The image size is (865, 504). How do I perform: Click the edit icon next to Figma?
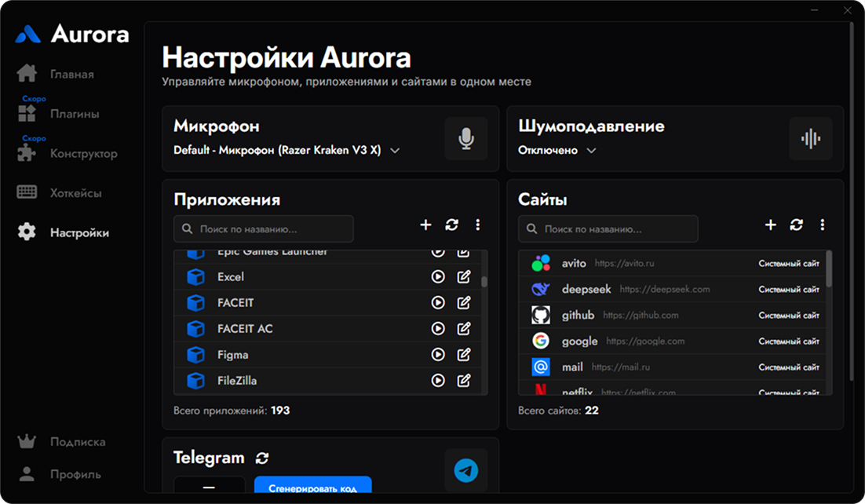(x=463, y=354)
